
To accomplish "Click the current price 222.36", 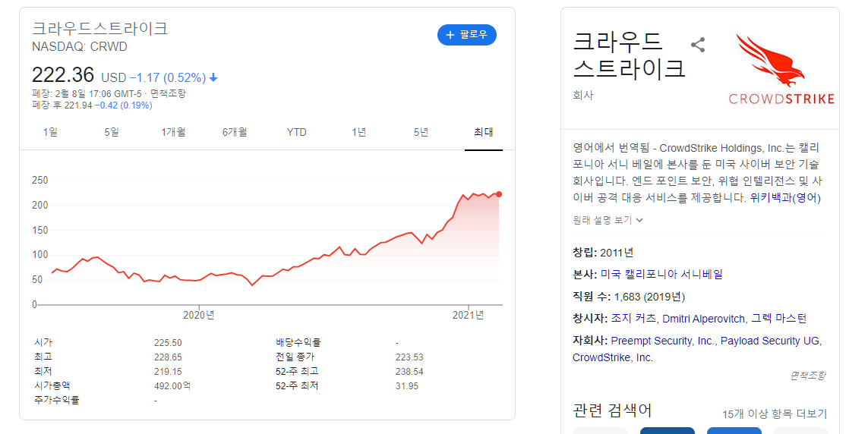I will point(62,75).
